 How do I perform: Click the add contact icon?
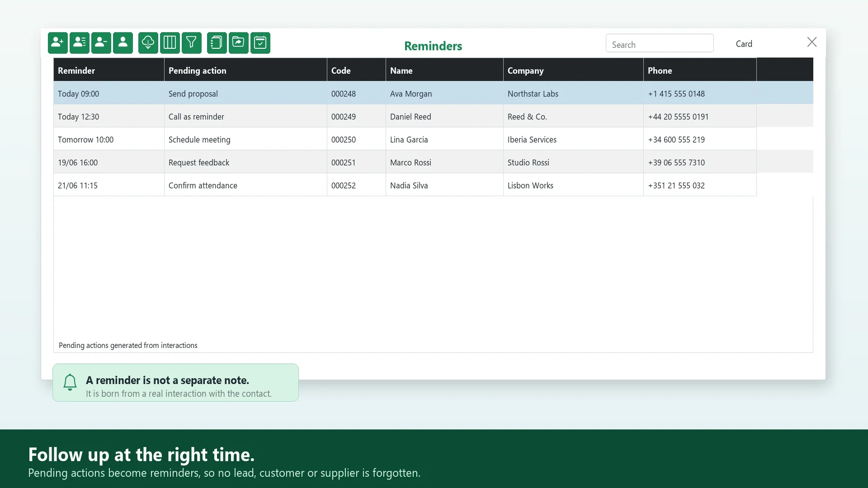(x=58, y=43)
